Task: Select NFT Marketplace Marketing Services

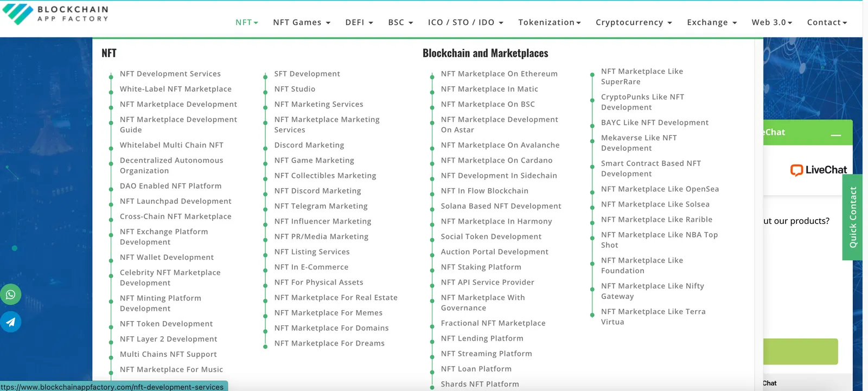Action: [327, 125]
